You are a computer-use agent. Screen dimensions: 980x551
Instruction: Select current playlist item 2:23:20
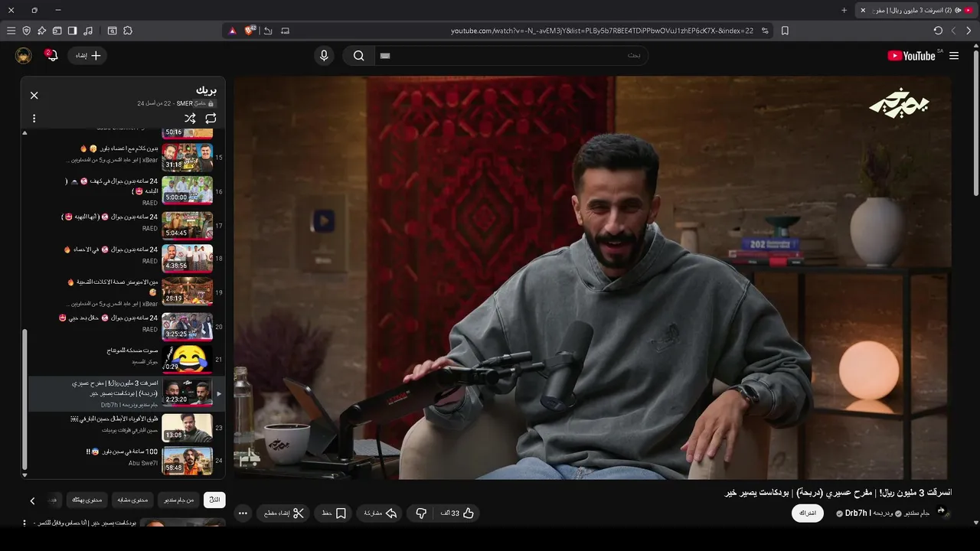(126, 393)
